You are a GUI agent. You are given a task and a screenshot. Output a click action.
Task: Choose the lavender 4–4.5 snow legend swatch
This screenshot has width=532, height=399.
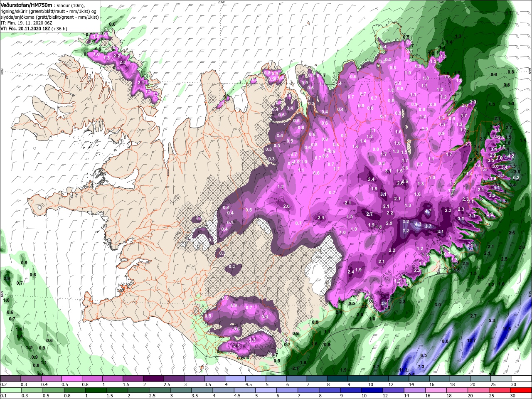pos(235,379)
